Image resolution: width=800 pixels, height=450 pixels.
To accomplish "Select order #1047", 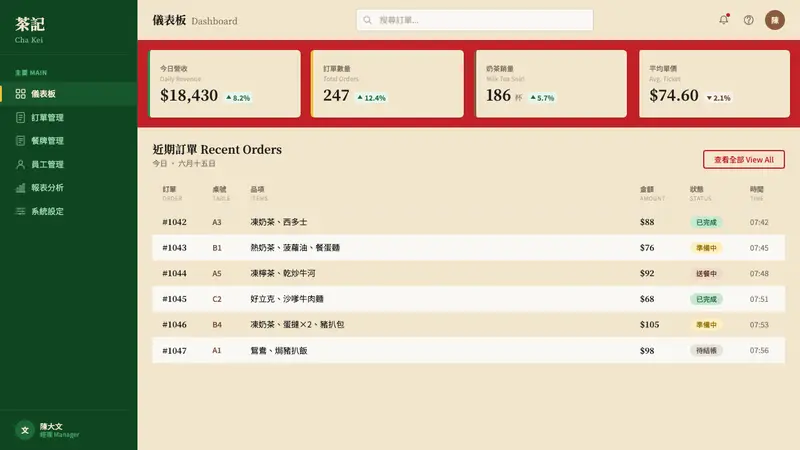I will [x=468, y=351].
